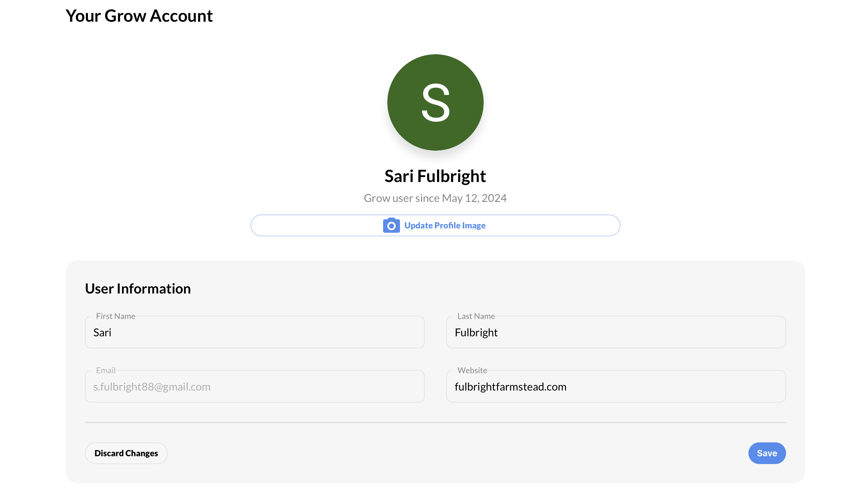868x499 pixels.
Task: Click the User Information section heading
Action: [138, 288]
